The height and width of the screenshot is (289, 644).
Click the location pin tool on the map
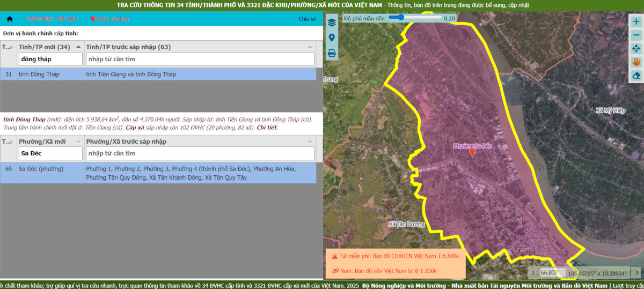332,38
